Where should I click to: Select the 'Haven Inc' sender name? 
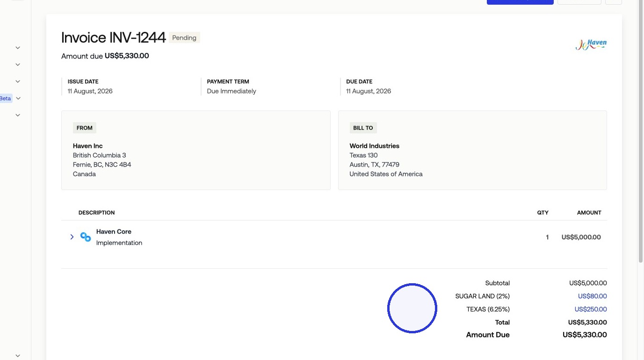88,146
